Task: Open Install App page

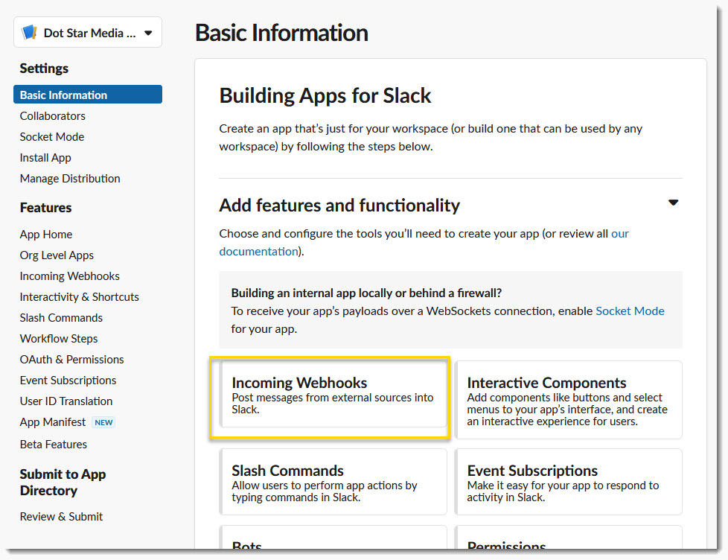Action: (45, 158)
